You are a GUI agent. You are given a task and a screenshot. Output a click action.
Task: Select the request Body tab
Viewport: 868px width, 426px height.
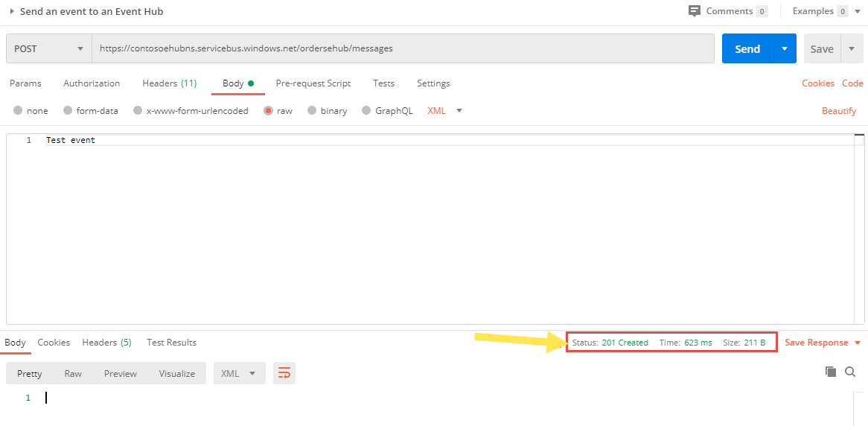[x=238, y=83]
